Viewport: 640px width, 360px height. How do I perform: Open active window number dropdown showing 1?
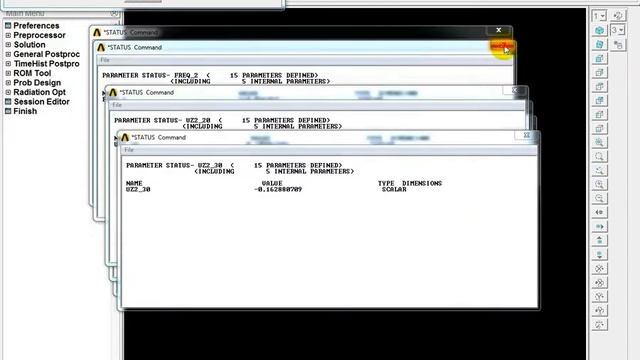pos(599,16)
